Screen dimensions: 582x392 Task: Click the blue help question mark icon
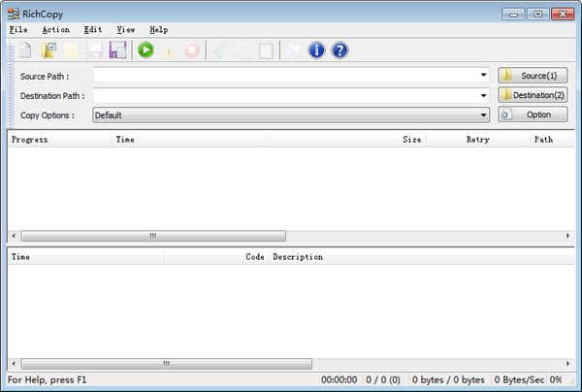point(339,50)
